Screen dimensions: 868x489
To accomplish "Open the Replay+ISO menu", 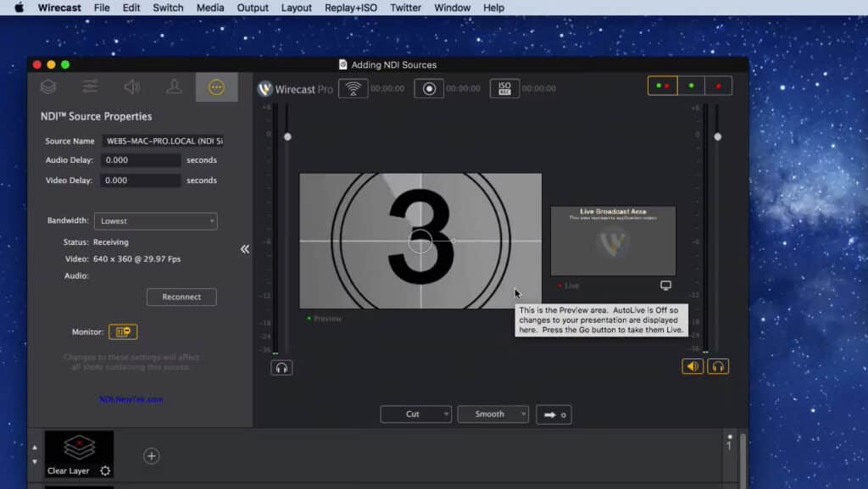I will click(351, 8).
